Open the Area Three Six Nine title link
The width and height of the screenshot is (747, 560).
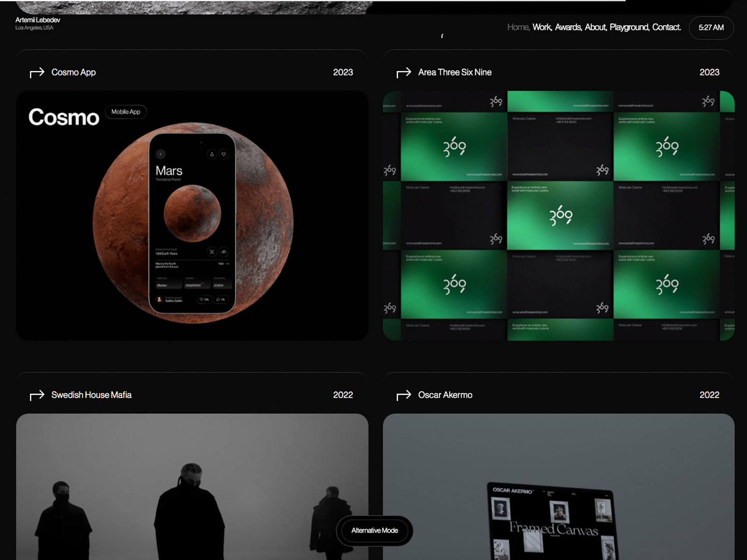455,72
